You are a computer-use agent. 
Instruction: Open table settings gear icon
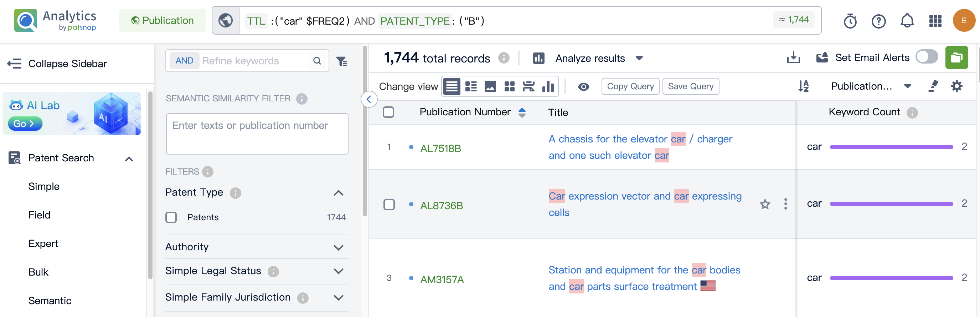click(x=956, y=86)
